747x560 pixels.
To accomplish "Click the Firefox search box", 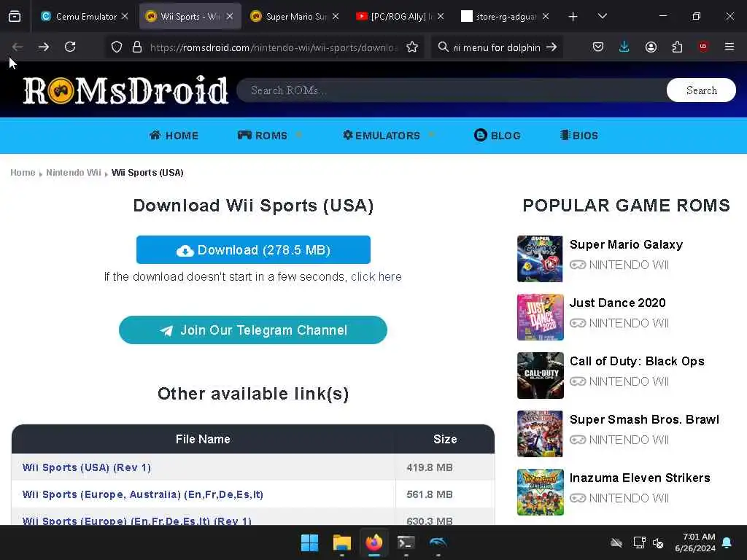I will pyautogui.click(x=496, y=47).
